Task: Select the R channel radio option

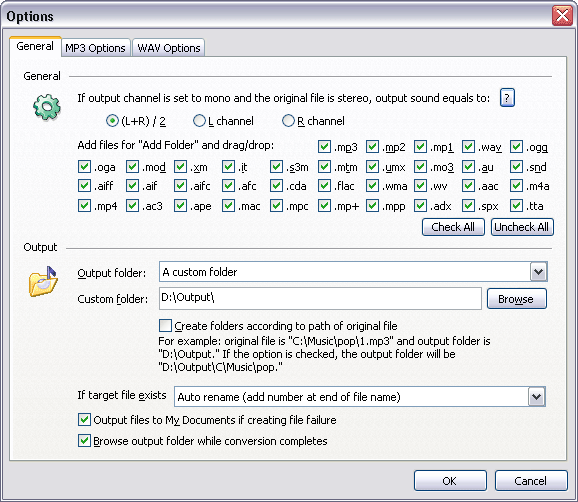Action: [x=288, y=121]
